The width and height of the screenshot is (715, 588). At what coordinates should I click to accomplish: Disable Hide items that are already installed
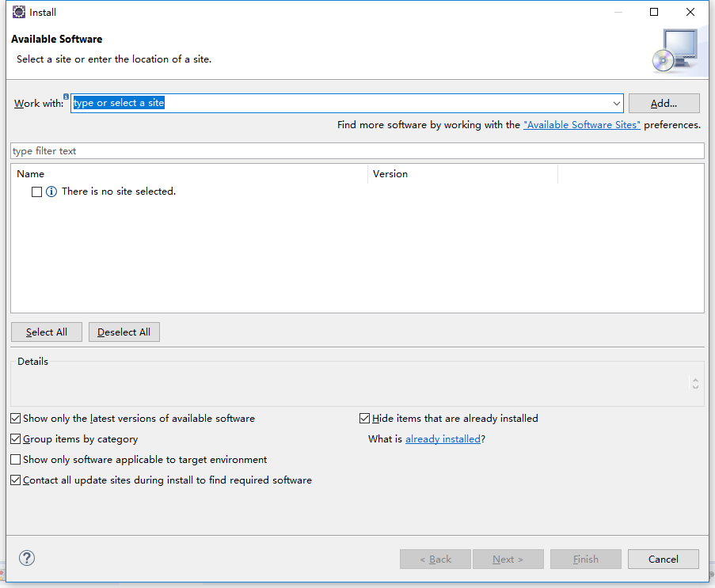[365, 418]
